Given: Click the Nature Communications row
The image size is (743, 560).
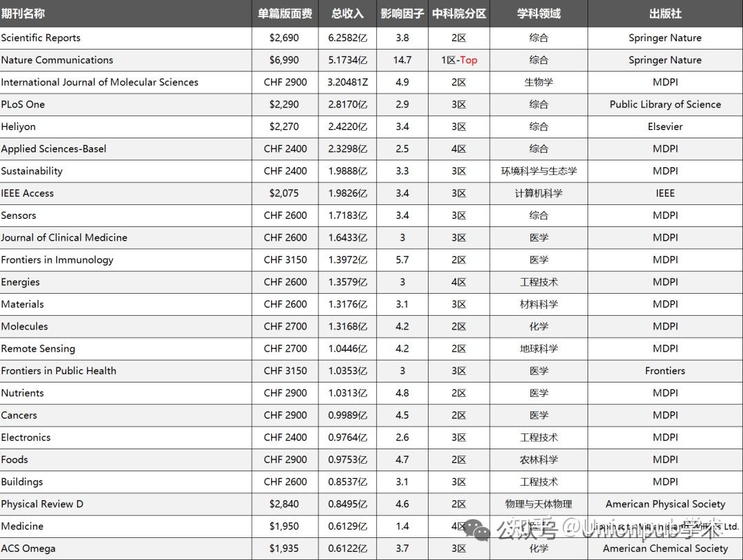Looking at the screenshot, I should tap(58, 60).
